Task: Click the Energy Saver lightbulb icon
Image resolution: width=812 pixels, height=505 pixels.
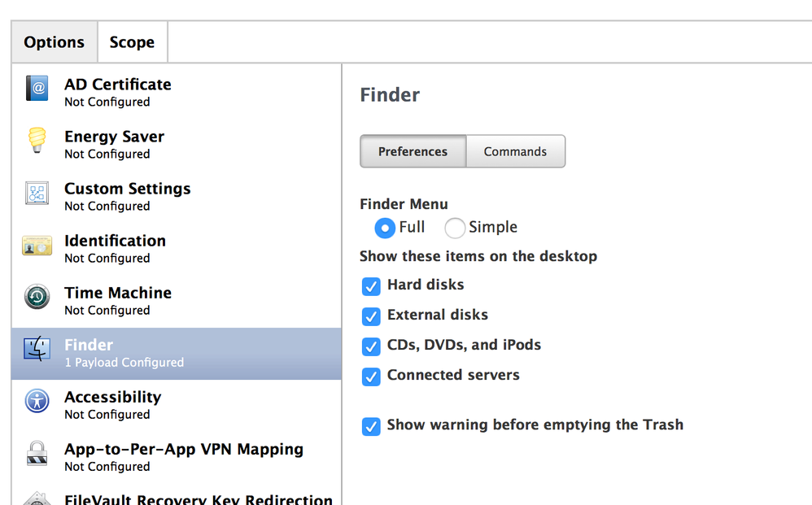Action: 37,140
